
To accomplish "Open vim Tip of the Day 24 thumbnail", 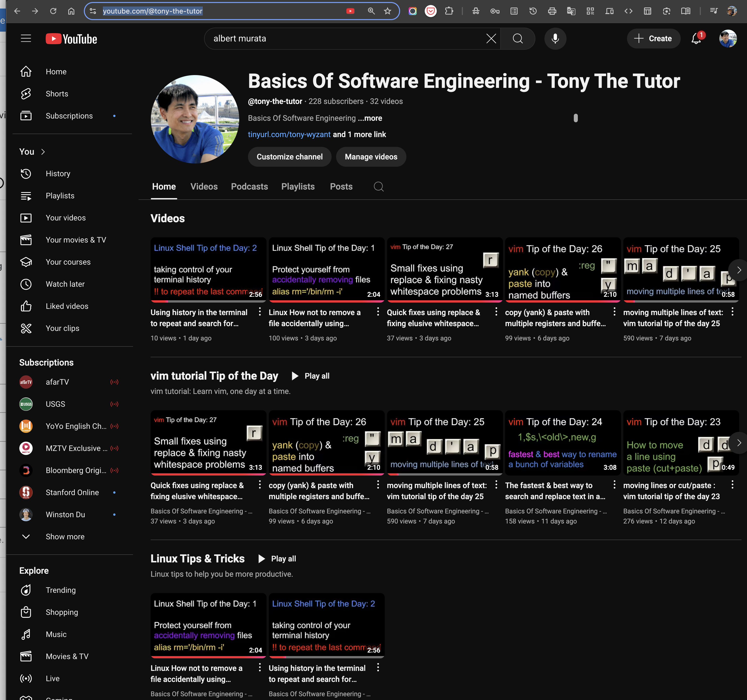I will coord(562,443).
